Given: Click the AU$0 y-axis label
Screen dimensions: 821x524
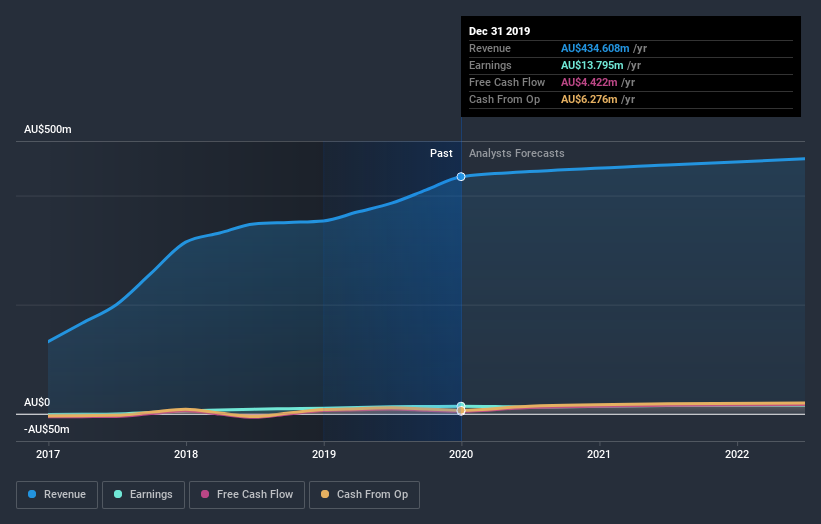Looking at the screenshot, I should coord(37,403).
